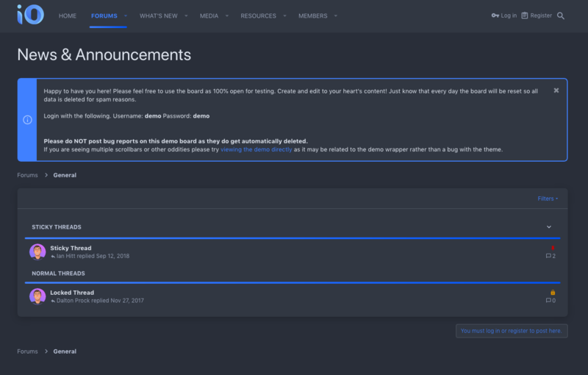Expand the Media menu arrow

click(x=227, y=15)
